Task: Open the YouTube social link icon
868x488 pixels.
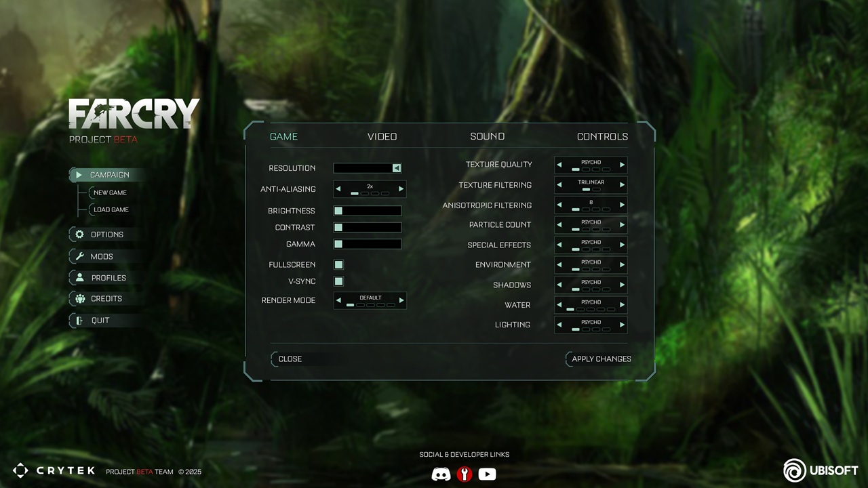Action: 487,474
